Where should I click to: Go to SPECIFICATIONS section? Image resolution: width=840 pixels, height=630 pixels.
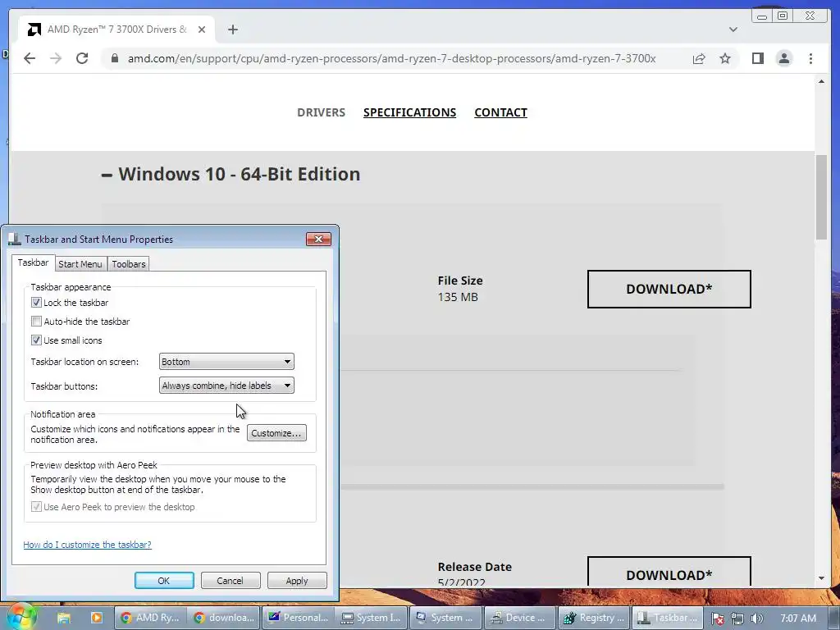[410, 112]
